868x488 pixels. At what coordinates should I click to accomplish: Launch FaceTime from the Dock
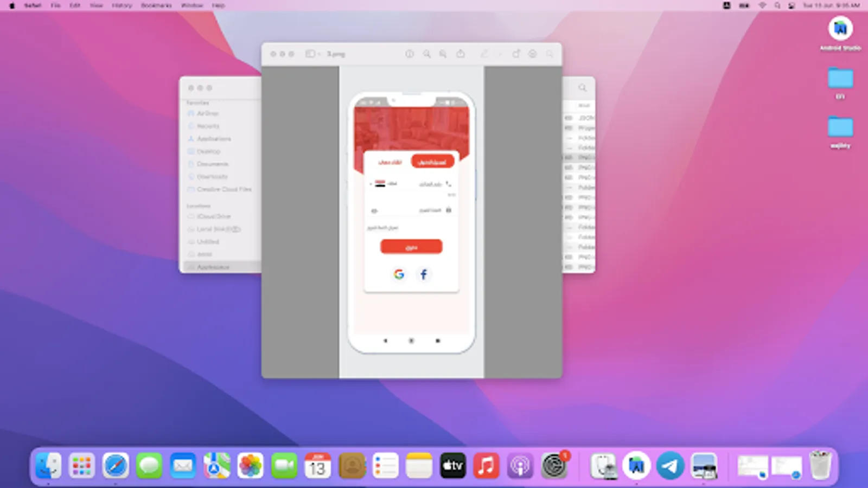point(284,466)
